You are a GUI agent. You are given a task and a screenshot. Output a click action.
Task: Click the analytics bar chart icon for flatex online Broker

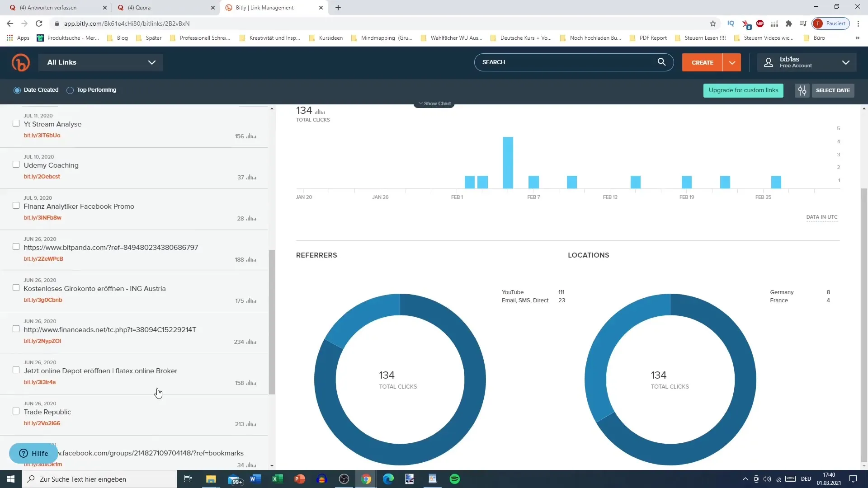click(251, 383)
